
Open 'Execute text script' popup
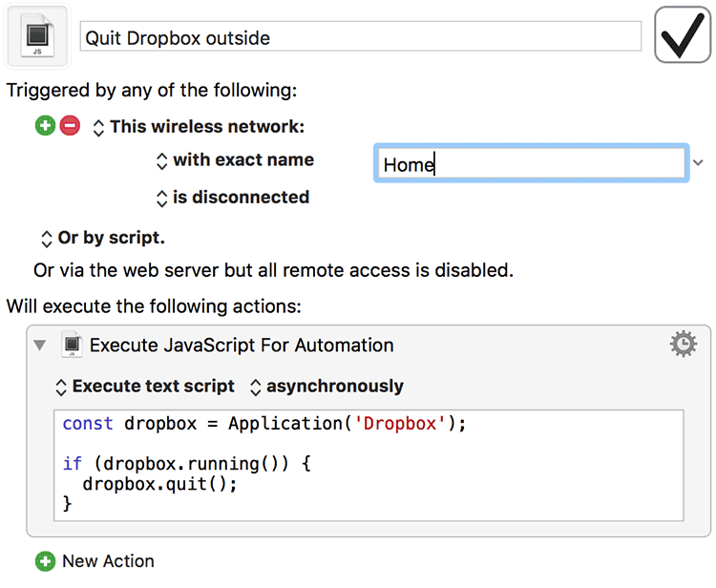[145, 387]
